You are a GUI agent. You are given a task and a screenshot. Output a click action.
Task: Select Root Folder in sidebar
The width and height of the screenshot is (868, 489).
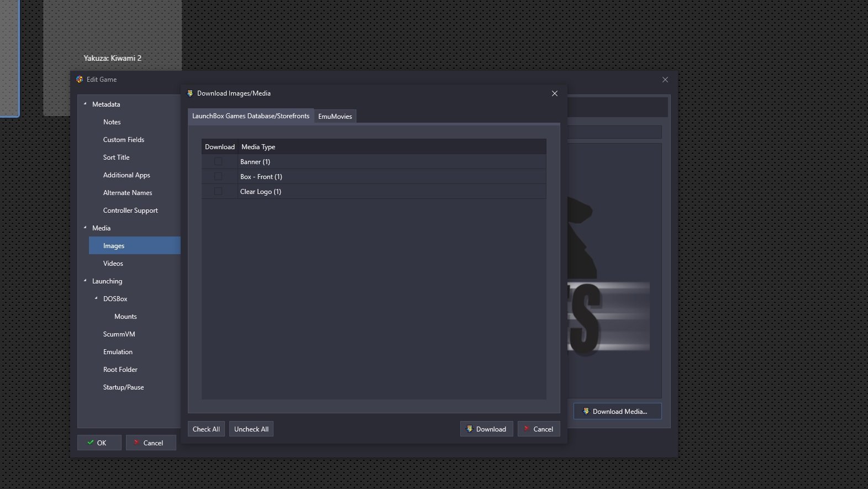(120, 370)
